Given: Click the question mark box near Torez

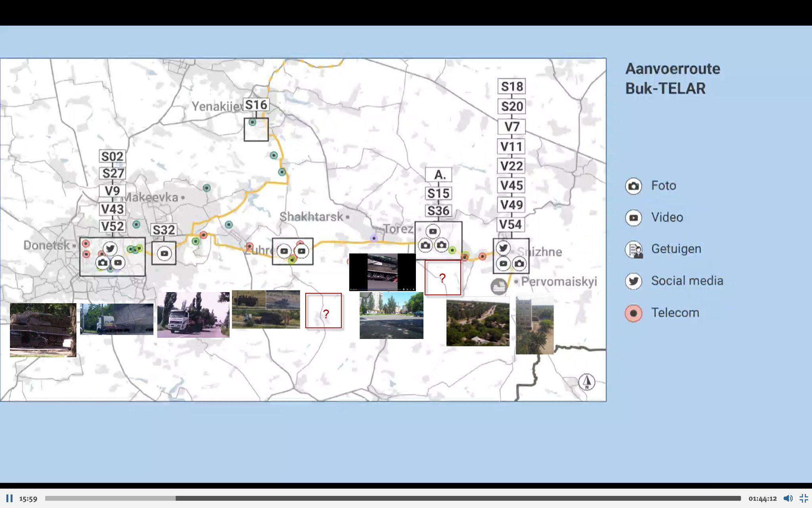Looking at the screenshot, I should (442, 278).
